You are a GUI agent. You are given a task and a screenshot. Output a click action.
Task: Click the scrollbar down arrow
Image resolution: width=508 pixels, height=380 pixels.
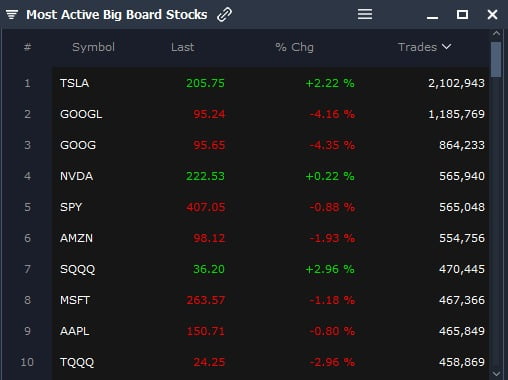tap(496, 374)
